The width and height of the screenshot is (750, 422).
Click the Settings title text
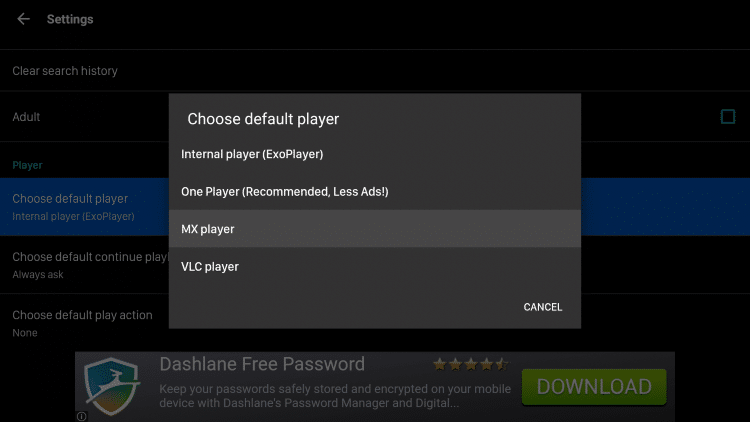(x=70, y=19)
